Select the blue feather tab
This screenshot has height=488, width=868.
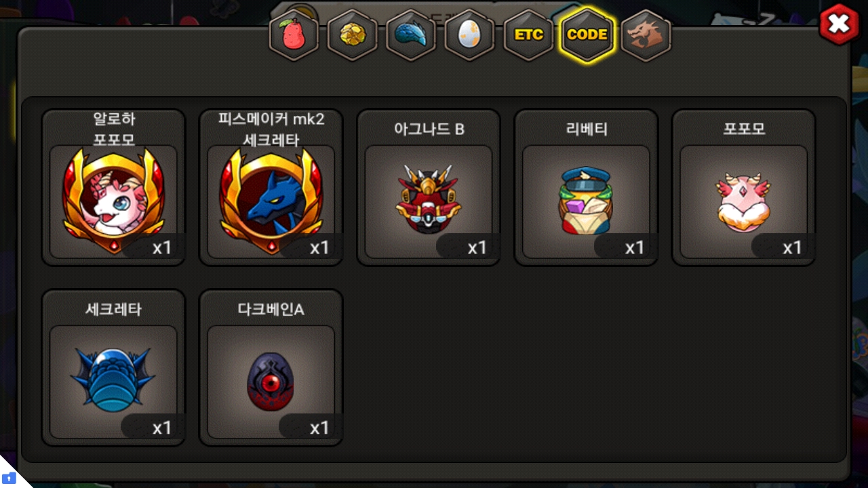coord(411,35)
